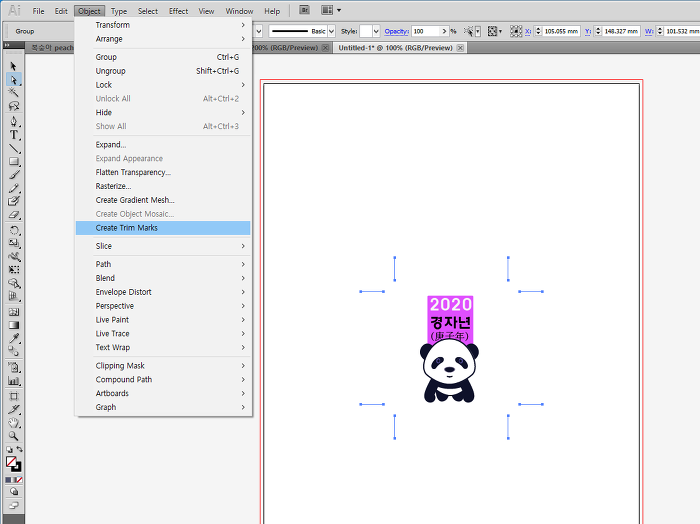Click the Fill color swatch in toolbox
Screen dimensions: 700x524
[11, 462]
